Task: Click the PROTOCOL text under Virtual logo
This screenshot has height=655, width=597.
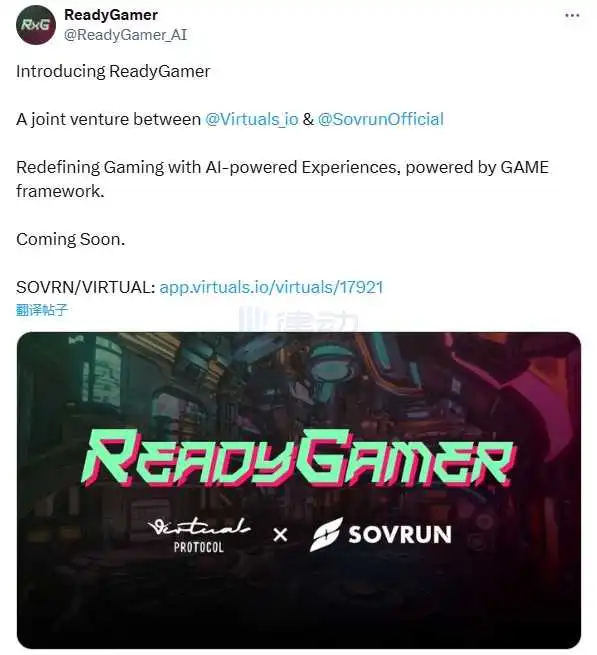Action: pyautogui.click(x=199, y=547)
